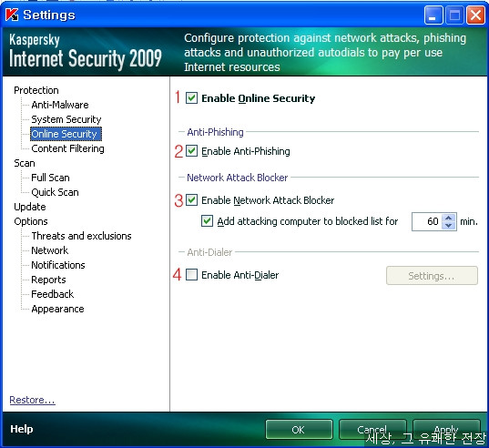Open Anti-Malware settings
The image size is (489, 448).
click(60, 105)
